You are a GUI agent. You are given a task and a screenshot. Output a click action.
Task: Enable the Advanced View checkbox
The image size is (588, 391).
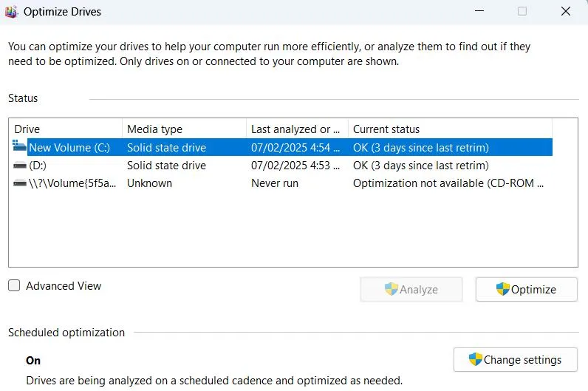click(x=14, y=285)
